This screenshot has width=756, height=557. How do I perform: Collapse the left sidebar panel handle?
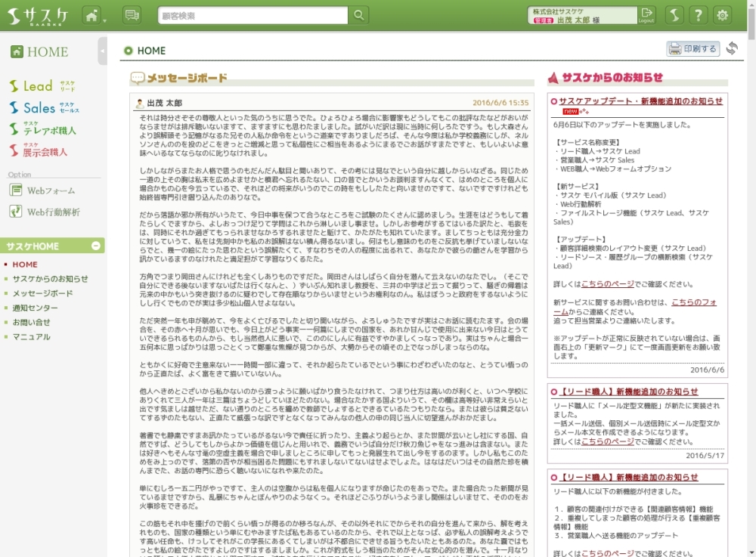pos(102,51)
